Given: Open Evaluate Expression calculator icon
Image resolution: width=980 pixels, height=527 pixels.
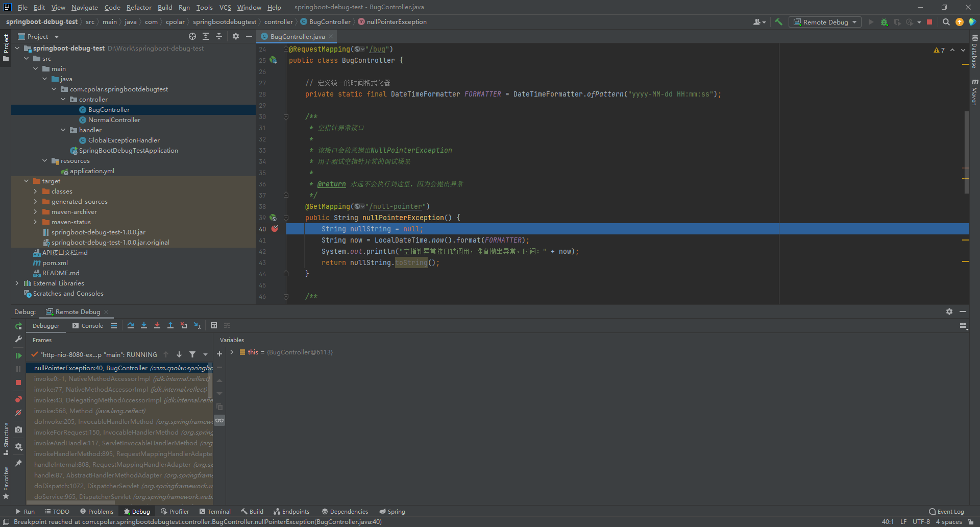Looking at the screenshot, I should (x=214, y=325).
